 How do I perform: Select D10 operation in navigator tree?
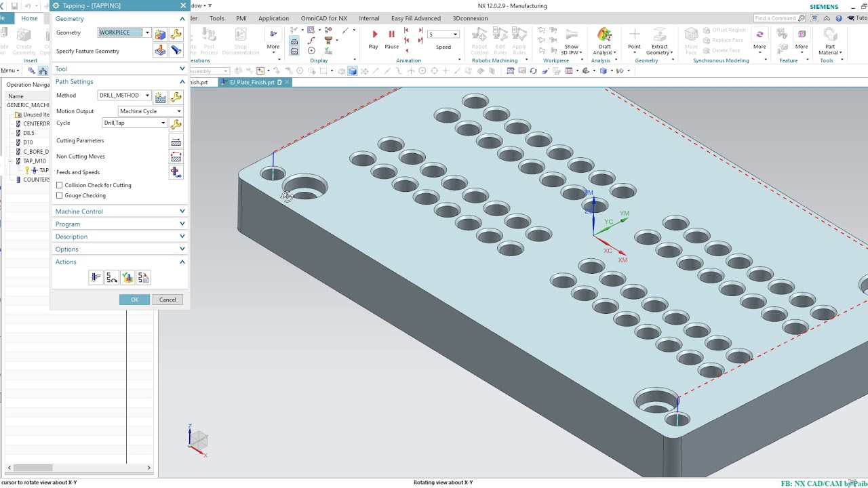coord(28,142)
